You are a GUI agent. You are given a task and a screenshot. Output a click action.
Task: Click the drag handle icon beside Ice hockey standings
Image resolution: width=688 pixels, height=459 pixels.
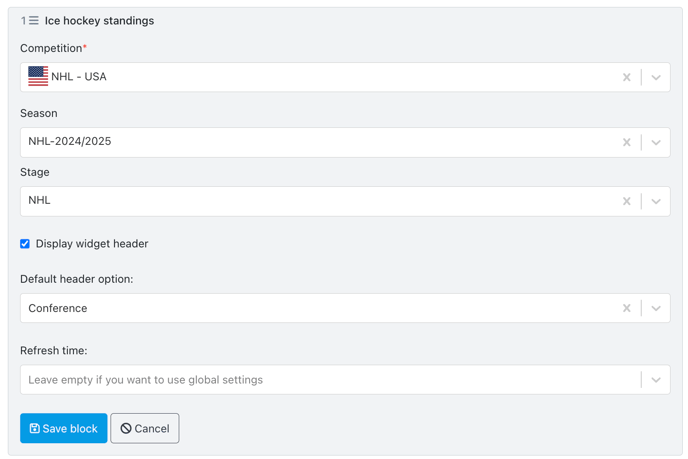point(34,21)
